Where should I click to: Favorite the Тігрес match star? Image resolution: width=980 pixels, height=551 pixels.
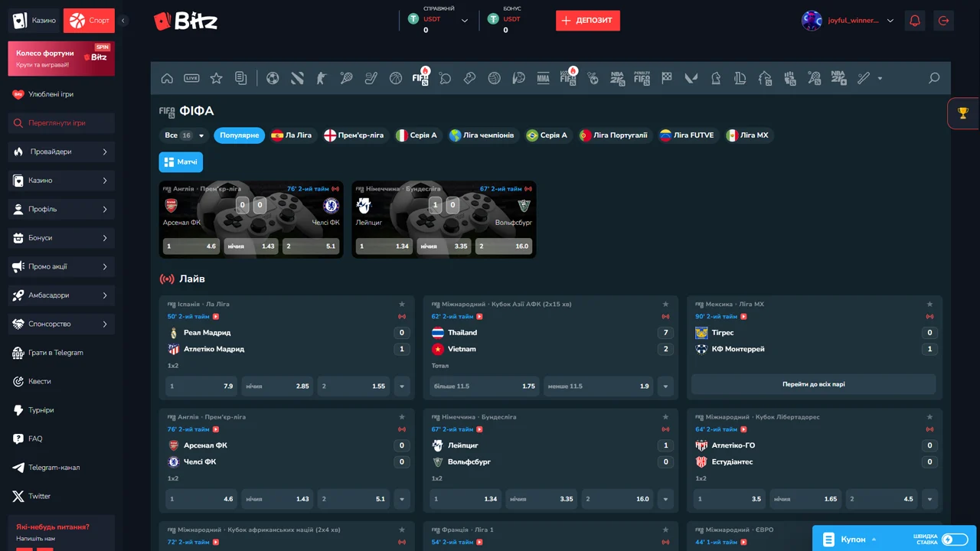pyautogui.click(x=929, y=305)
